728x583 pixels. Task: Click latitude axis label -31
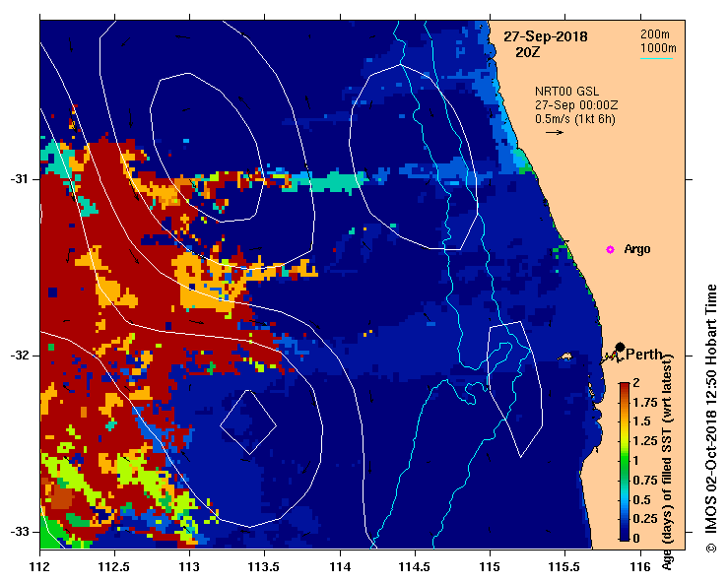(19, 178)
